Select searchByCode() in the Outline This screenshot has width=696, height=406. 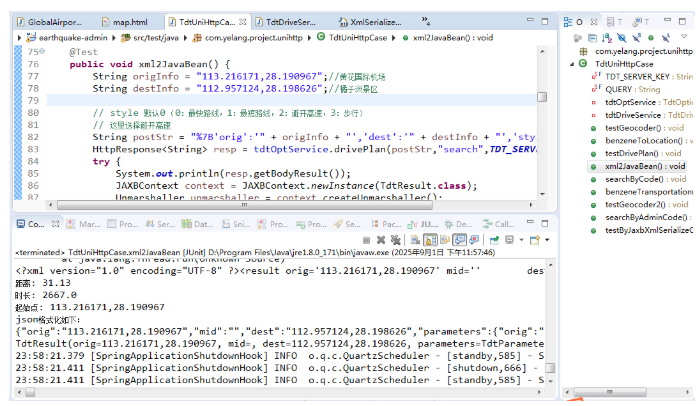(x=638, y=179)
